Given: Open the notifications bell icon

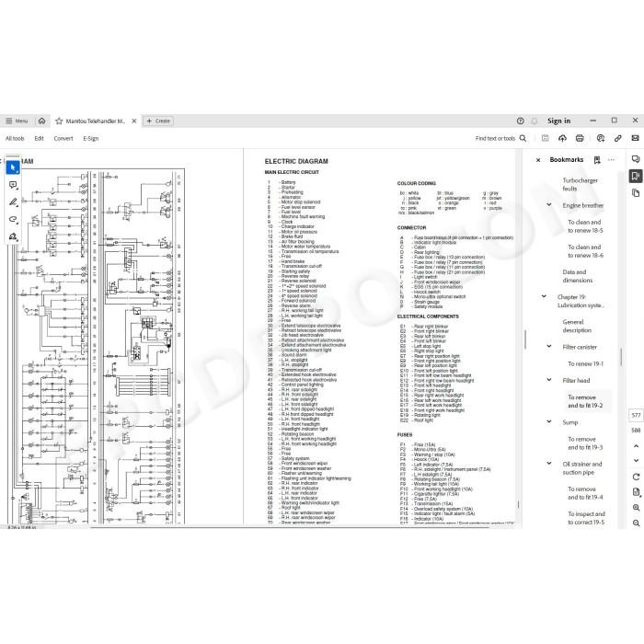Looking at the screenshot, I should (x=535, y=121).
